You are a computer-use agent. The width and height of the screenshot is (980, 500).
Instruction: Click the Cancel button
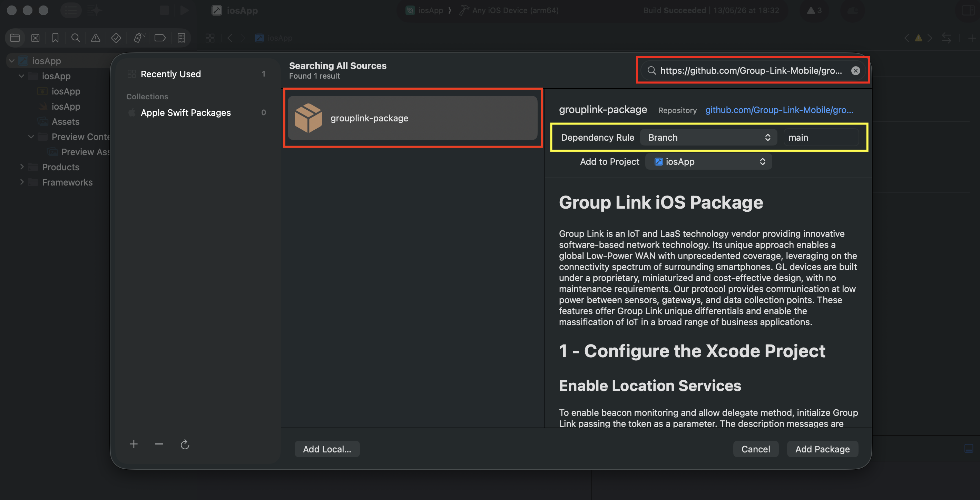coord(756,449)
